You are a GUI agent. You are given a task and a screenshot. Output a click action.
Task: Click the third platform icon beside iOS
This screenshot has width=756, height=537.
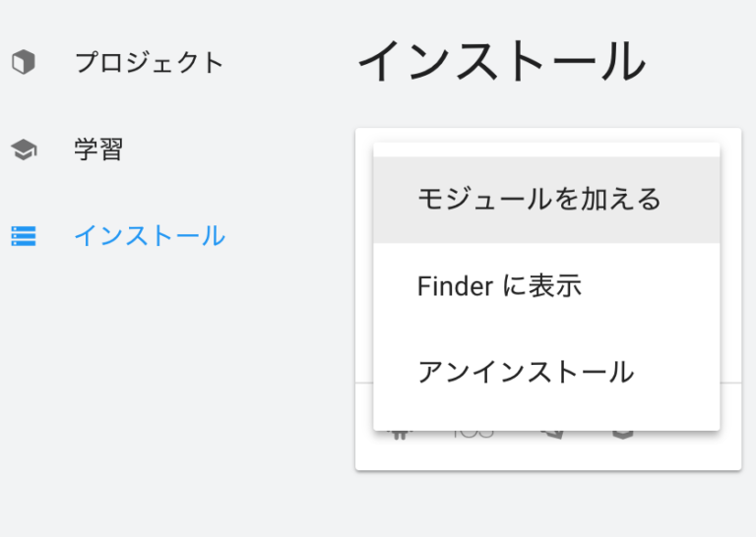(552, 435)
